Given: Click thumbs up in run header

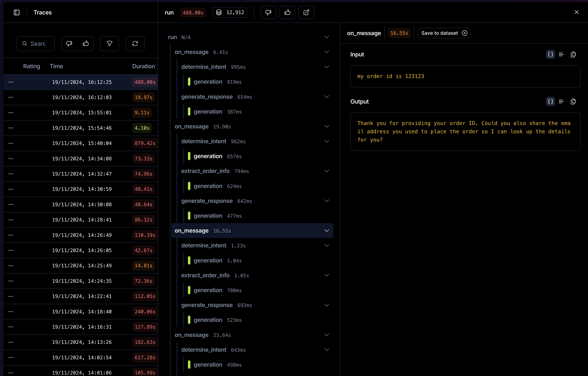Looking at the screenshot, I should tap(287, 12).
